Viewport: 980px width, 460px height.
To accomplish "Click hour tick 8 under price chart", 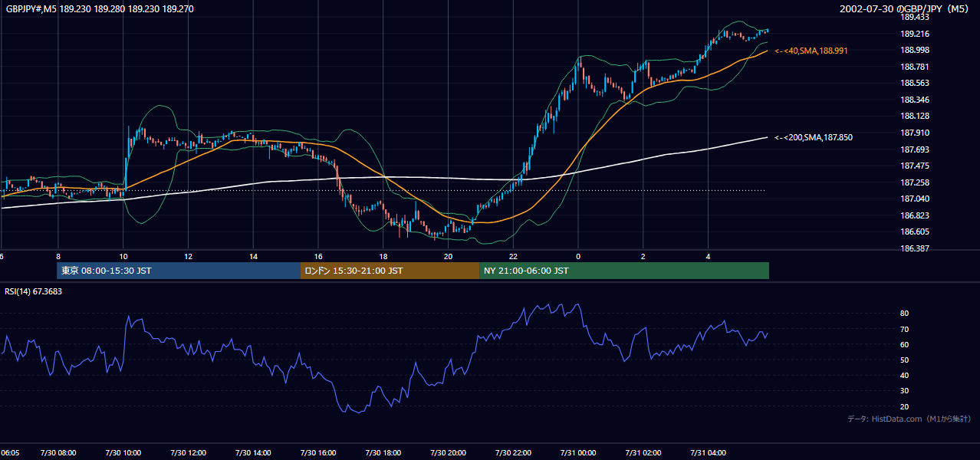I will [58, 256].
